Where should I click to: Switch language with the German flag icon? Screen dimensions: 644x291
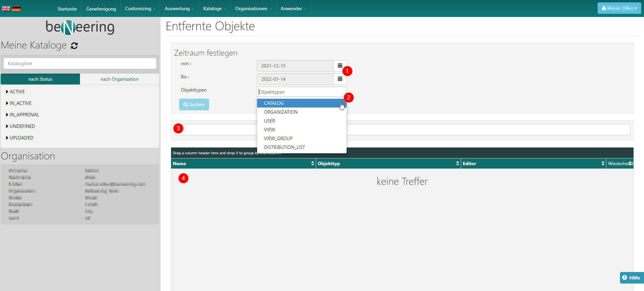(x=16, y=8)
